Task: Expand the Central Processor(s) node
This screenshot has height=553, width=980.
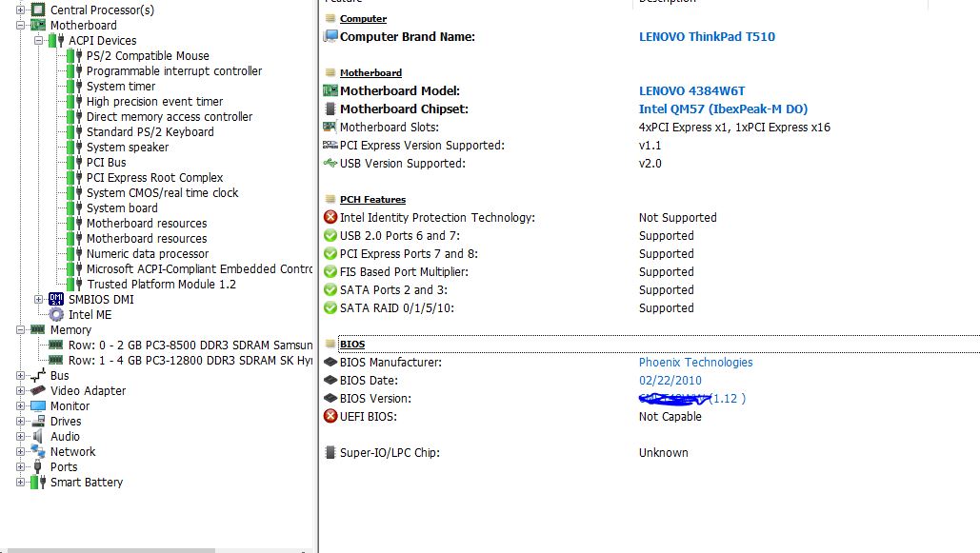Action: [20, 10]
